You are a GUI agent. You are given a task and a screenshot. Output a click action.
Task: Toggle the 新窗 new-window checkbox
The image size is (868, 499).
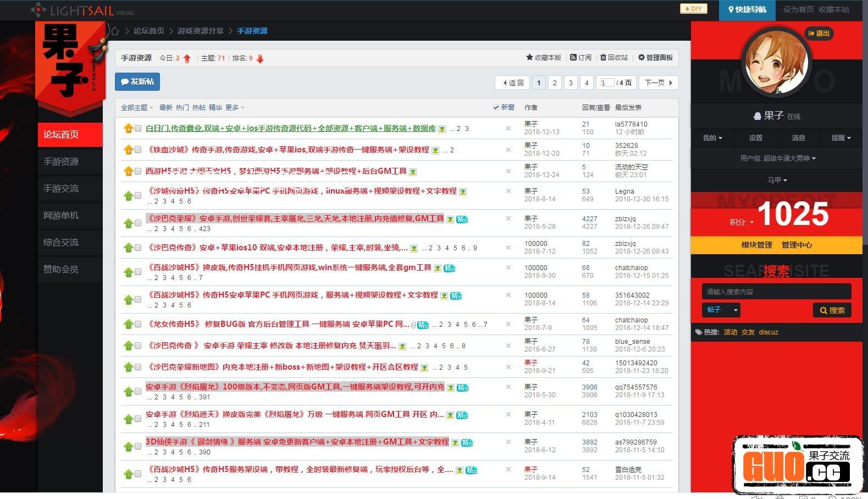click(x=496, y=108)
